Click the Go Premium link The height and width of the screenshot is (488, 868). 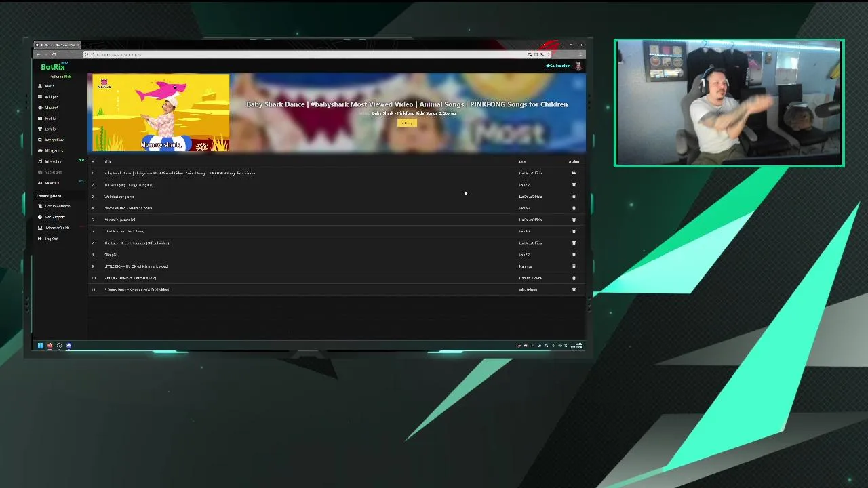click(x=559, y=66)
